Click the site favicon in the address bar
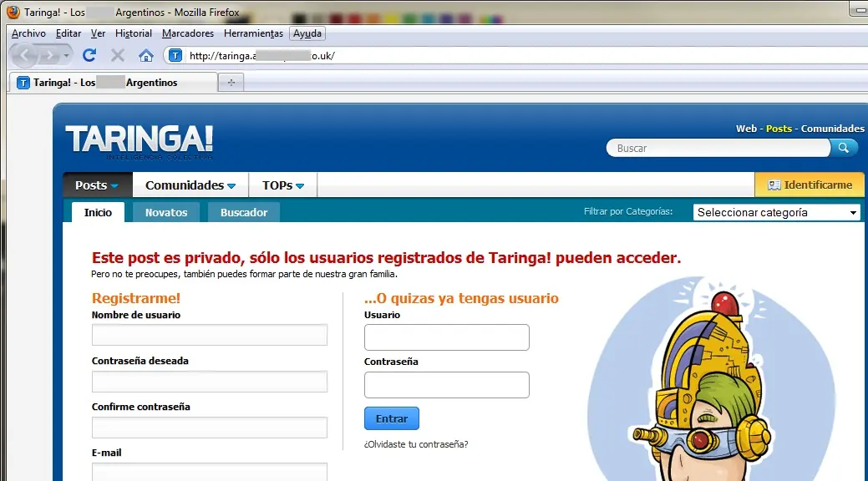The height and width of the screenshot is (481, 868). tap(175, 55)
